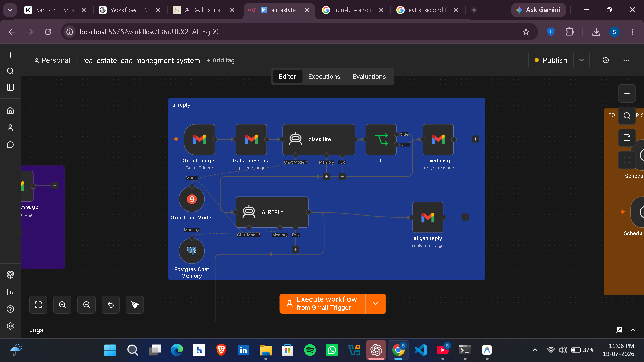This screenshot has height=362, width=644.
Task: Switch to AI Real Estate browser tab
Action: tap(204, 10)
